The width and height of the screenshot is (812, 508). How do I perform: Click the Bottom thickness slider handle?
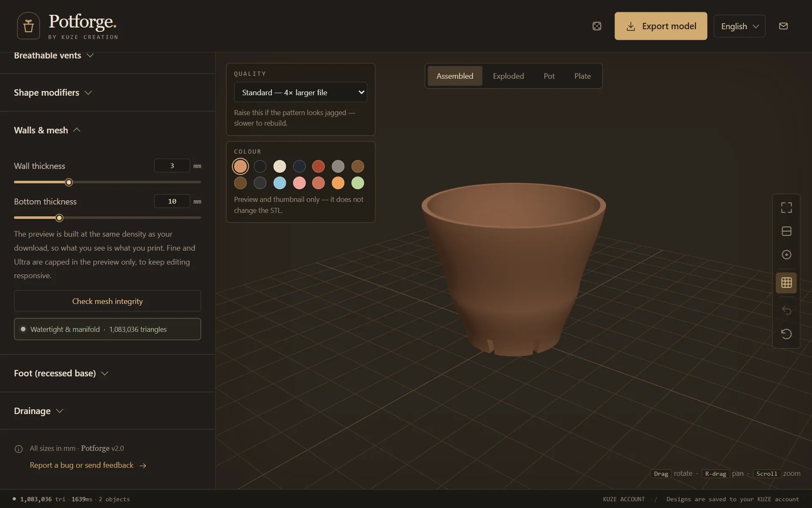pyautogui.click(x=59, y=218)
